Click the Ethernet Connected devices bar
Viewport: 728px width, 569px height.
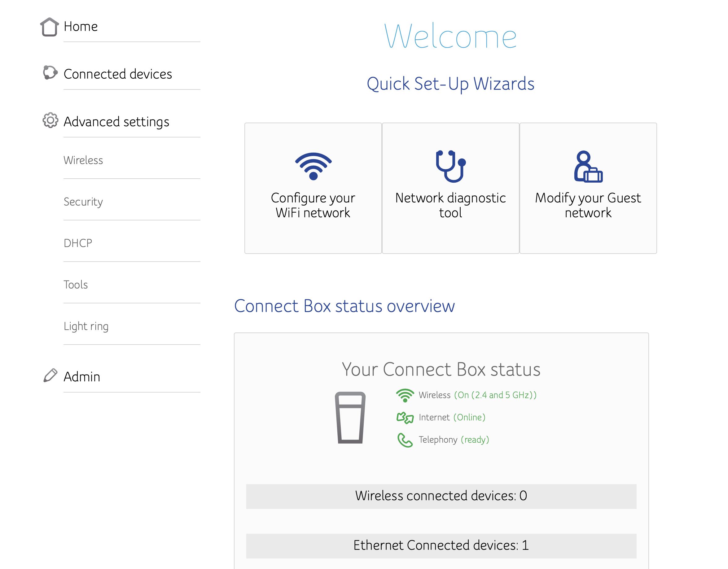click(x=441, y=546)
